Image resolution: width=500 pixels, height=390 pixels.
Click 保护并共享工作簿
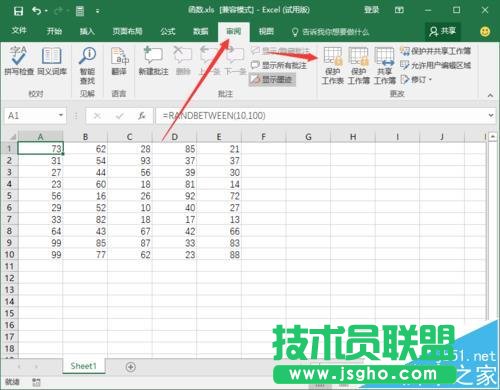point(435,51)
